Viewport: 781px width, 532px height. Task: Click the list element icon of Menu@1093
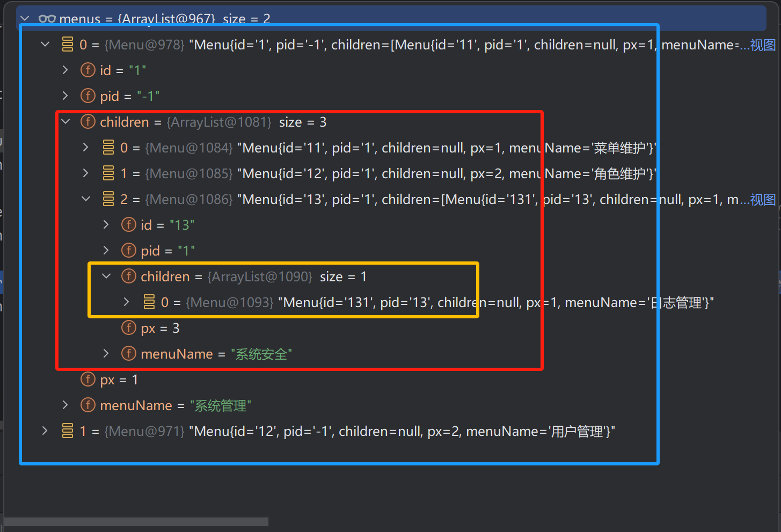(149, 302)
